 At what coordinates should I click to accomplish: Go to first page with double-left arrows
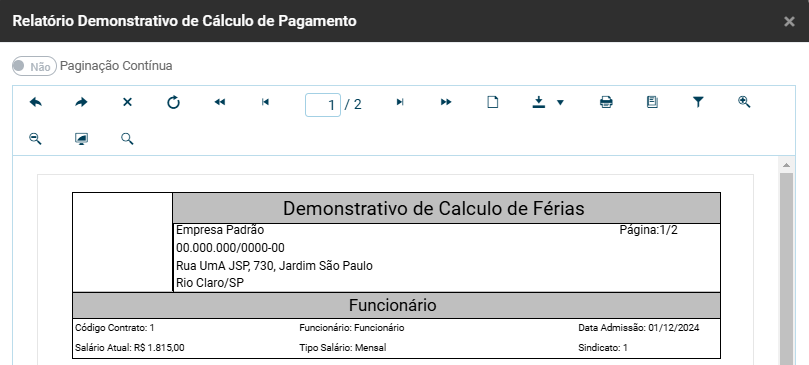220,102
